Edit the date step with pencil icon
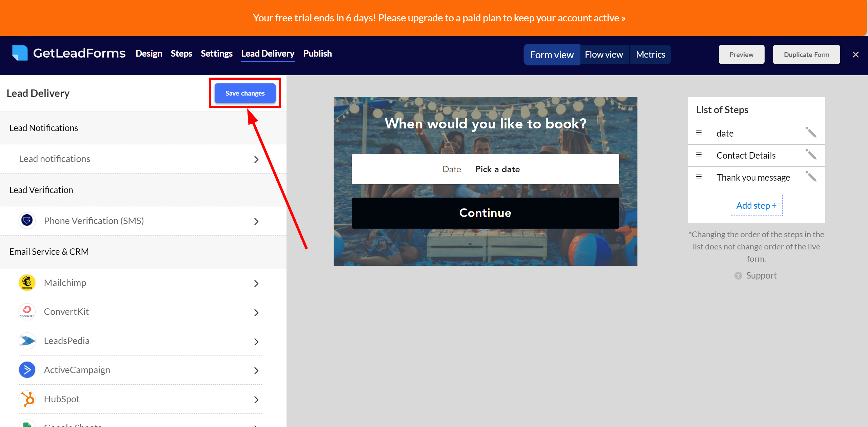The image size is (868, 427). [x=811, y=133]
